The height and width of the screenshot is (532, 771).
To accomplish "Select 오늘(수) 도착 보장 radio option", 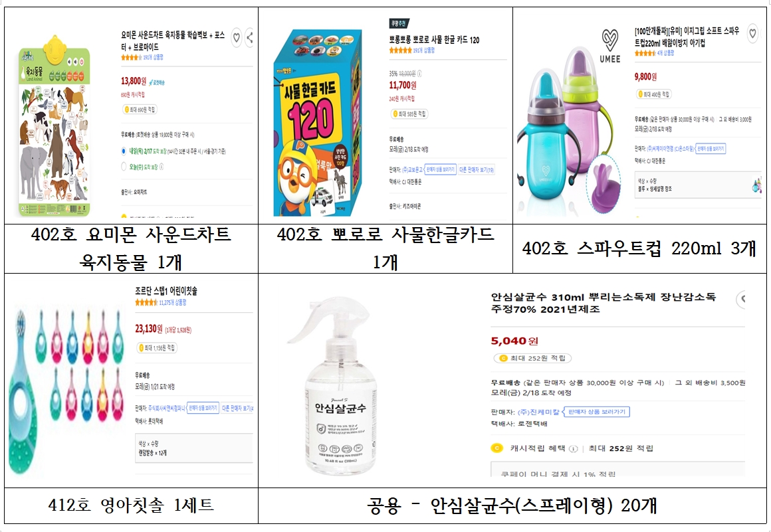I will coord(124,167).
